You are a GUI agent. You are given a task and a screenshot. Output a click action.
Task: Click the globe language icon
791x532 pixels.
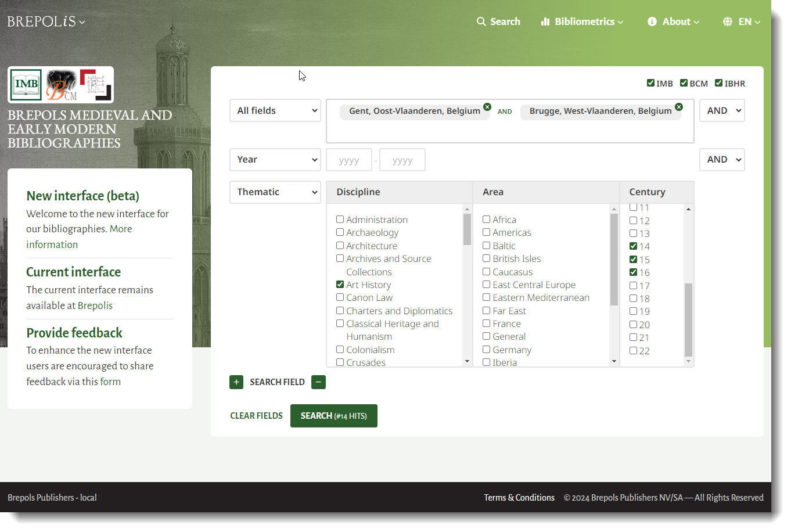[x=728, y=21]
